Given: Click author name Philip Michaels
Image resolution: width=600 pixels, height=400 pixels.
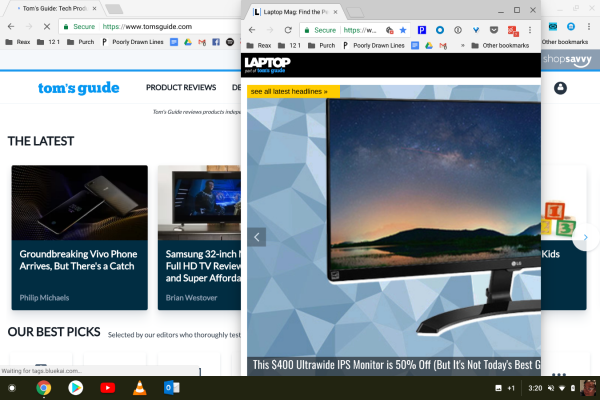Looking at the screenshot, I should [44, 298].
